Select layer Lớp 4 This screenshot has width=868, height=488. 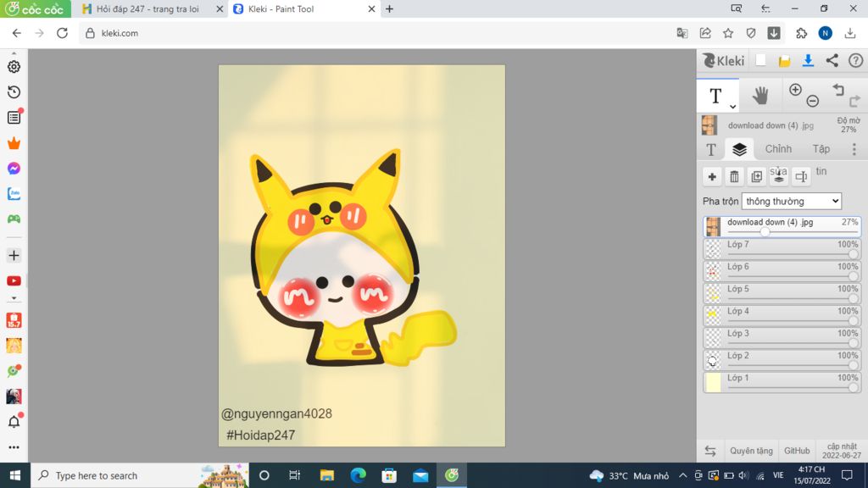pos(782,315)
